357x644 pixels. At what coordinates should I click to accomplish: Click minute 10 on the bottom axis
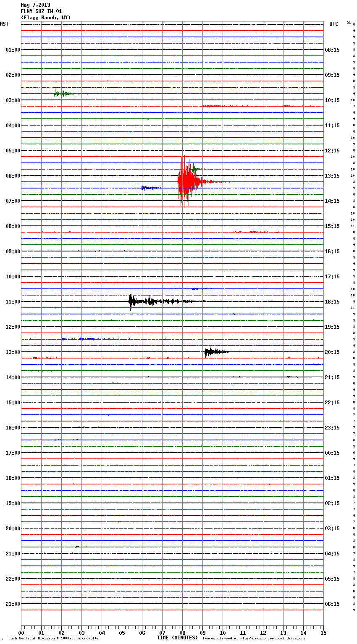[x=223, y=633]
